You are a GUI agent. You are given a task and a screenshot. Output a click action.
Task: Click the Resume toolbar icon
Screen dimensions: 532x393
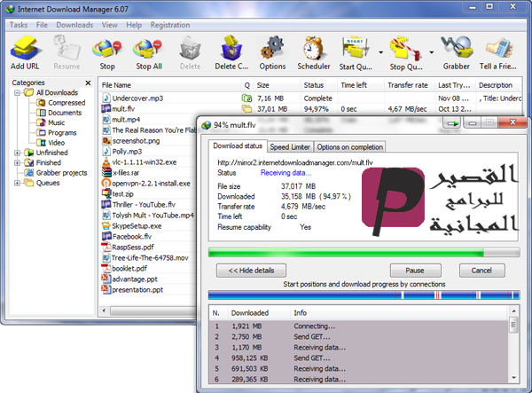click(x=66, y=48)
